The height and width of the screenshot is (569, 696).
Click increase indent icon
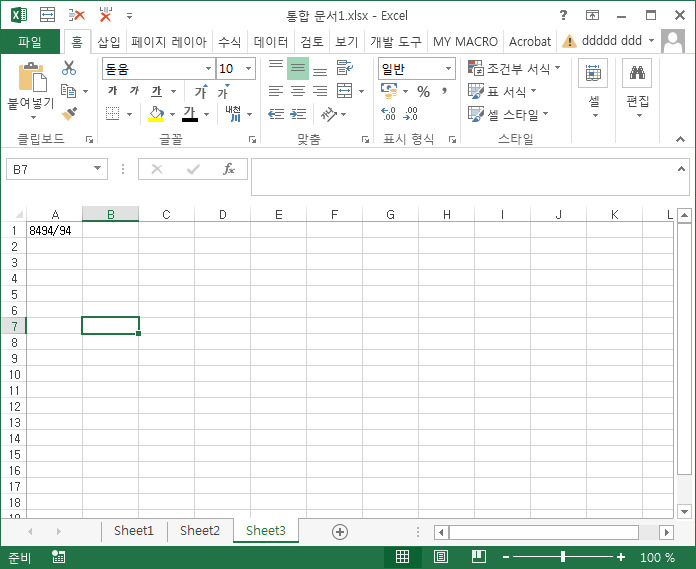tap(298, 114)
